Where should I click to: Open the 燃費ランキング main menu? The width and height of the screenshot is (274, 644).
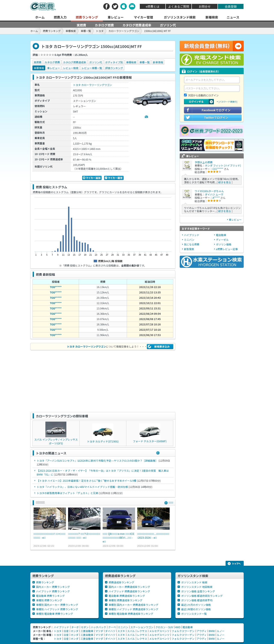click(87, 17)
